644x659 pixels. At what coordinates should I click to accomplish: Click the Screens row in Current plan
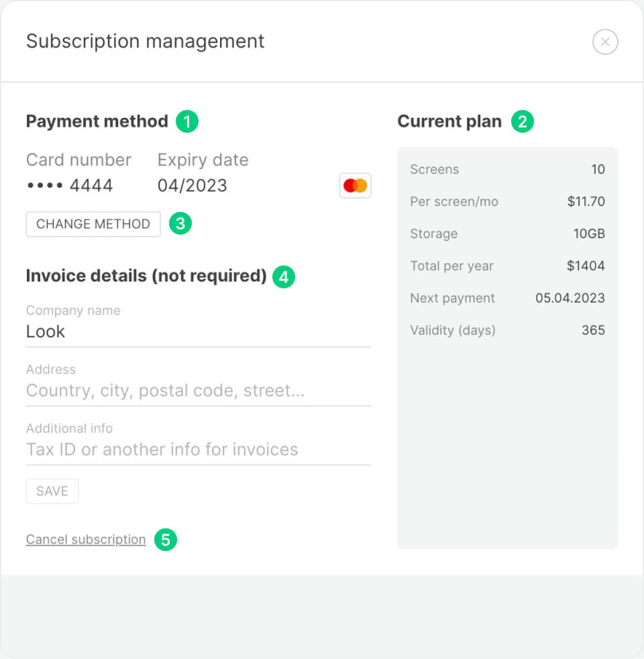click(x=507, y=170)
